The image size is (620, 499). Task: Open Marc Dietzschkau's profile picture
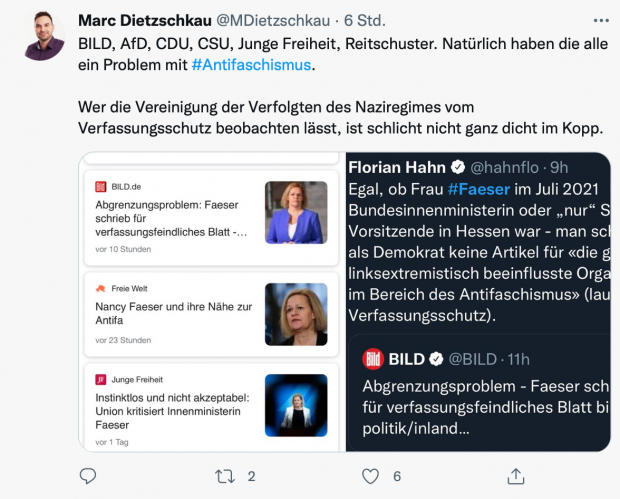point(42,36)
